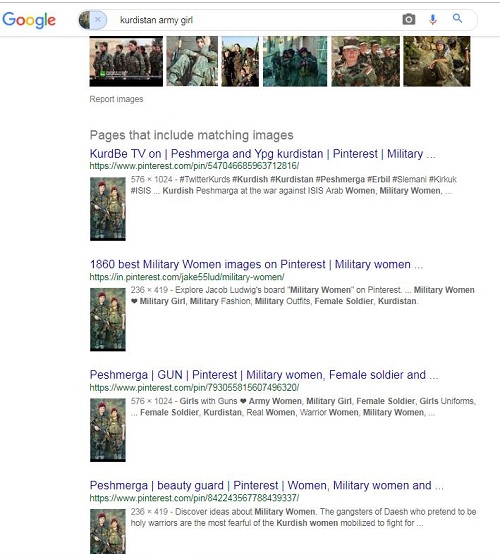Remove the uploaded image chip from search
The width and height of the screenshot is (500, 554).
(98, 20)
